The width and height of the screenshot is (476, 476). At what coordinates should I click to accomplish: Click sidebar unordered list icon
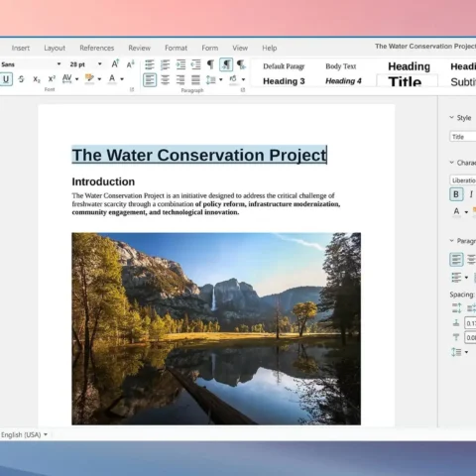(x=456, y=277)
